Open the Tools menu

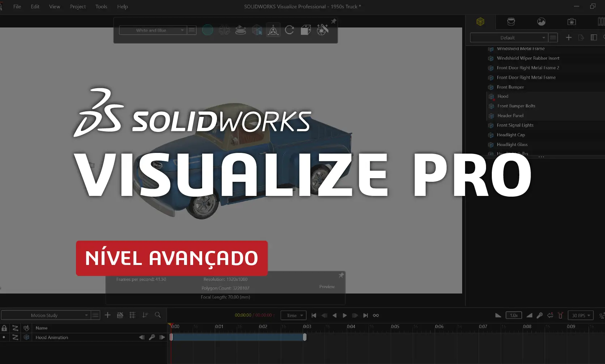(x=101, y=7)
